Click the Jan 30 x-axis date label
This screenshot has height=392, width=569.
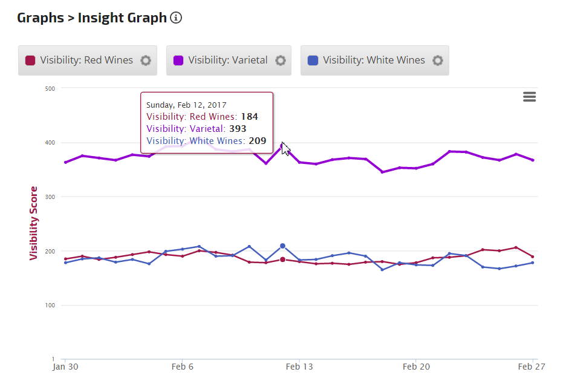pos(64,367)
